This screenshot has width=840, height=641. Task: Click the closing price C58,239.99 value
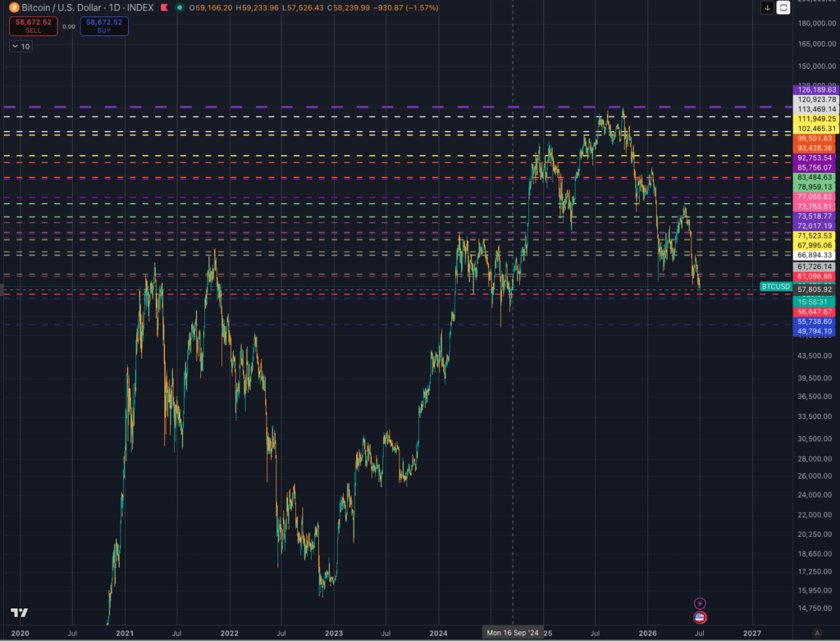(348, 8)
